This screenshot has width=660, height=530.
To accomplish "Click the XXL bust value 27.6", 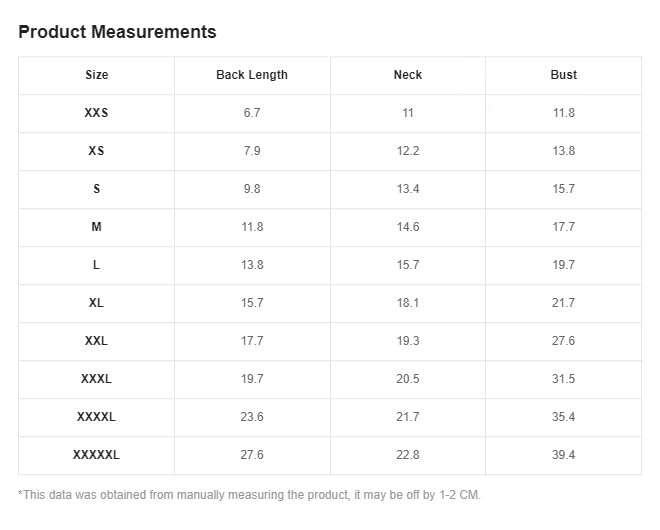I will 563,341.
